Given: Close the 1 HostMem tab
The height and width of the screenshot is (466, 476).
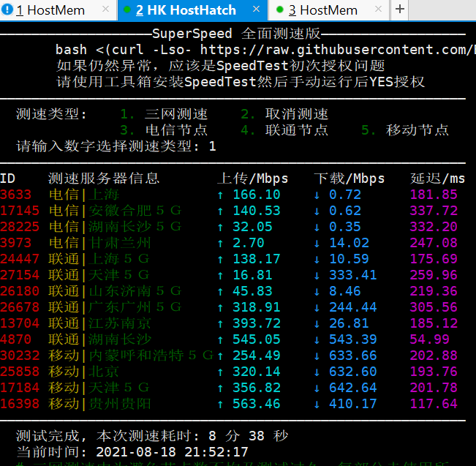Looking at the screenshot, I should [105, 9].
